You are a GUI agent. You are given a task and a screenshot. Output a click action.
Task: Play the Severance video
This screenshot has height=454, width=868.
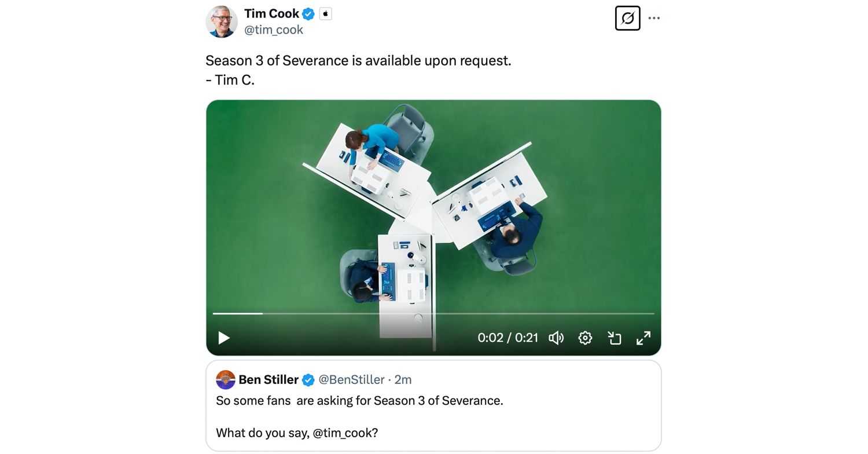(224, 338)
